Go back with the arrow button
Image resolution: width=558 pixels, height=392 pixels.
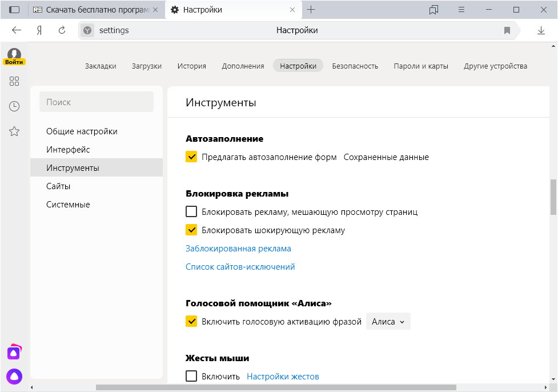pyautogui.click(x=17, y=30)
